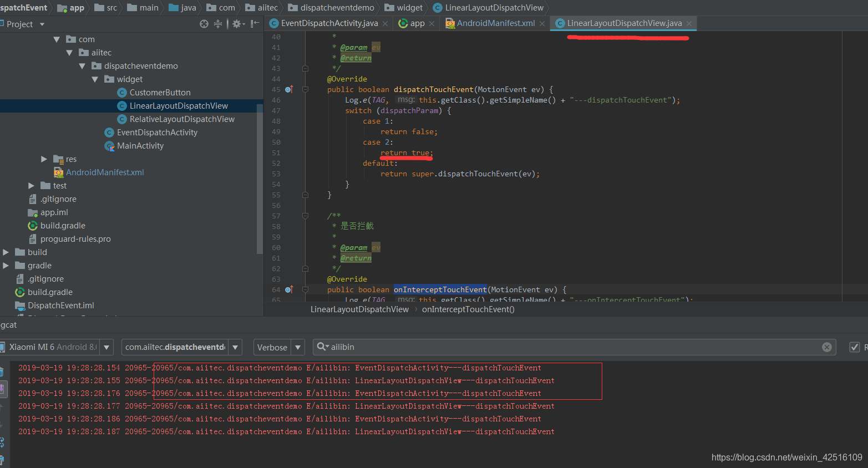Click the @Override annotation on line 44
The width and height of the screenshot is (868, 468).
click(347, 79)
